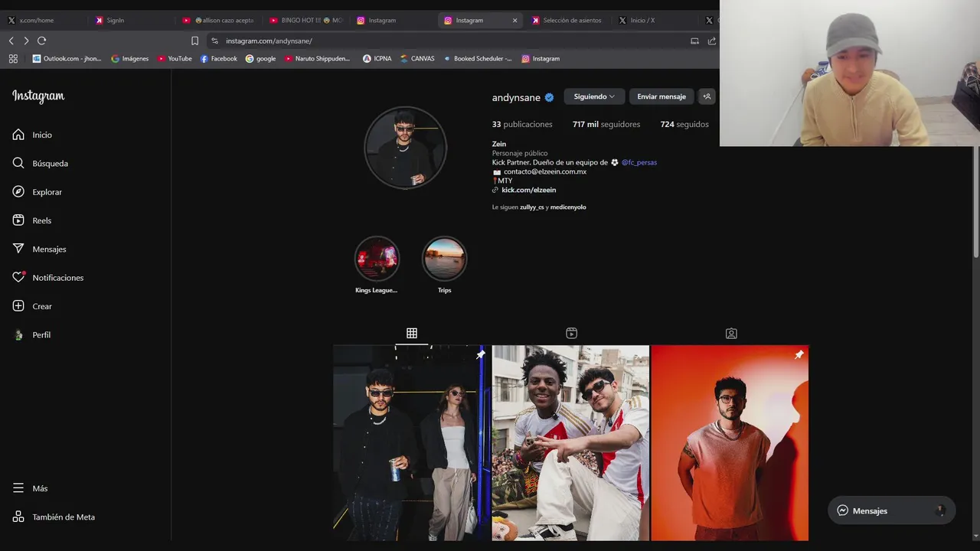The width and height of the screenshot is (980, 551).
Task: Click the similar accounts add-person icon
Action: click(x=707, y=96)
